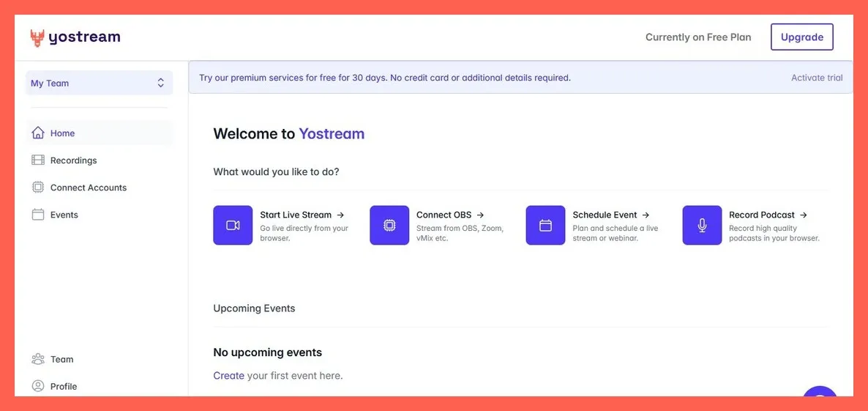Viewport: 868px width, 411px height.
Task: Click the Record Podcast microphone tile
Action: click(702, 225)
